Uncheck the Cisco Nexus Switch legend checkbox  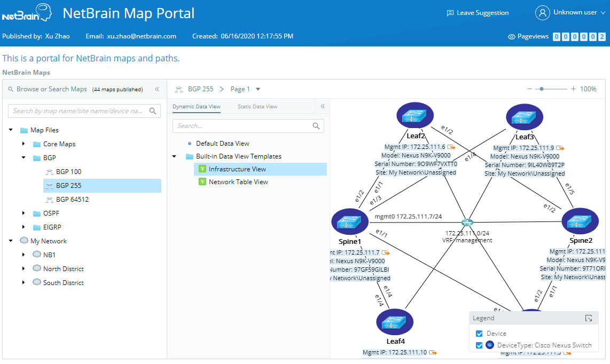point(479,345)
